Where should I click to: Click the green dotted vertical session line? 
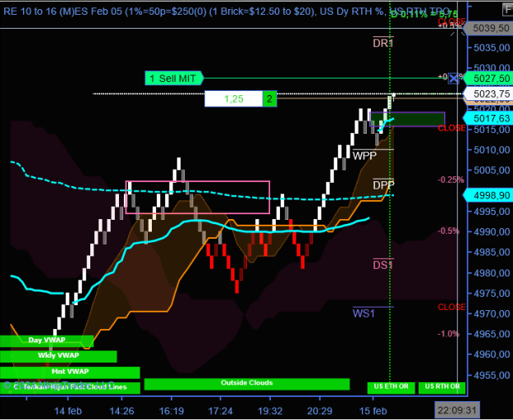pos(390,229)
